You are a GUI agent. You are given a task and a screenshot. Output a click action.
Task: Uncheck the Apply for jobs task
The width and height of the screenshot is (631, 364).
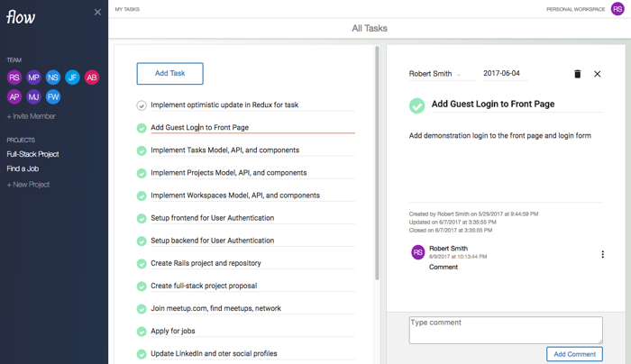(x=142, y=332)
